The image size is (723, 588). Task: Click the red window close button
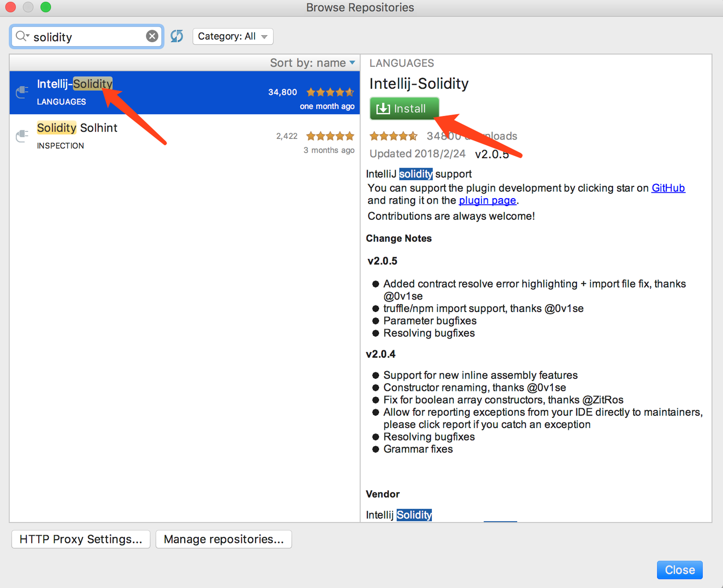coord(11,7)
